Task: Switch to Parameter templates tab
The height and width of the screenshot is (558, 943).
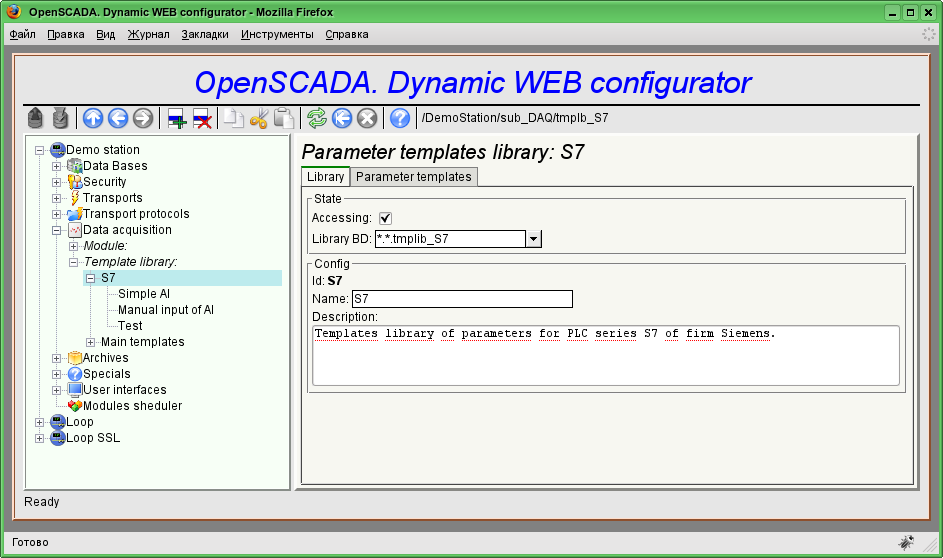Action: tap(414, 177)
